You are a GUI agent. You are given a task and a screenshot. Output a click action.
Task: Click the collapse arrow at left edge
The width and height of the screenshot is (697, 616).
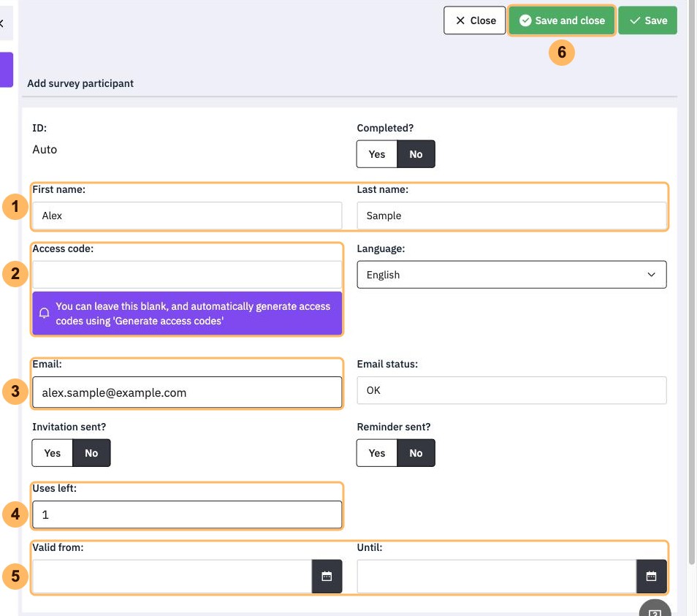[2, 23]
